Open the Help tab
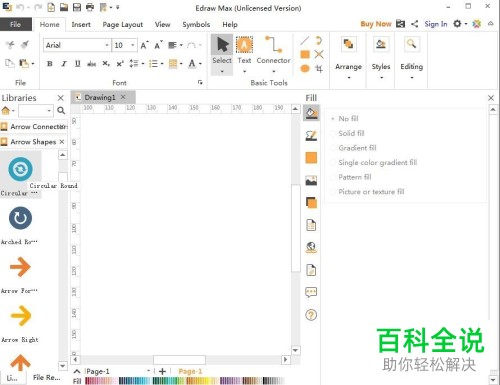Image resolution: width=500 pixels, height=385 pixels. coord(230,24)
